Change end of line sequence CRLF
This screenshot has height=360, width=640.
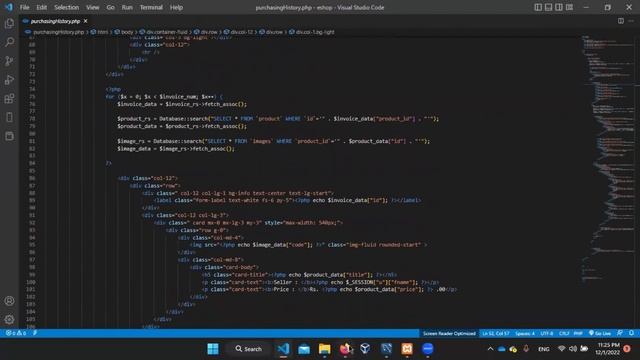tap(564, 333)
